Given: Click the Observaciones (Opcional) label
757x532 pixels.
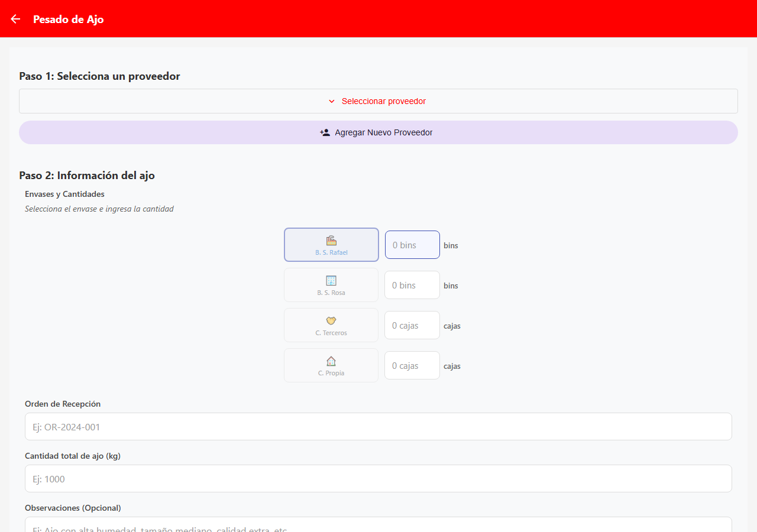Looking at the screenshot, I should [x=73, y=508].
